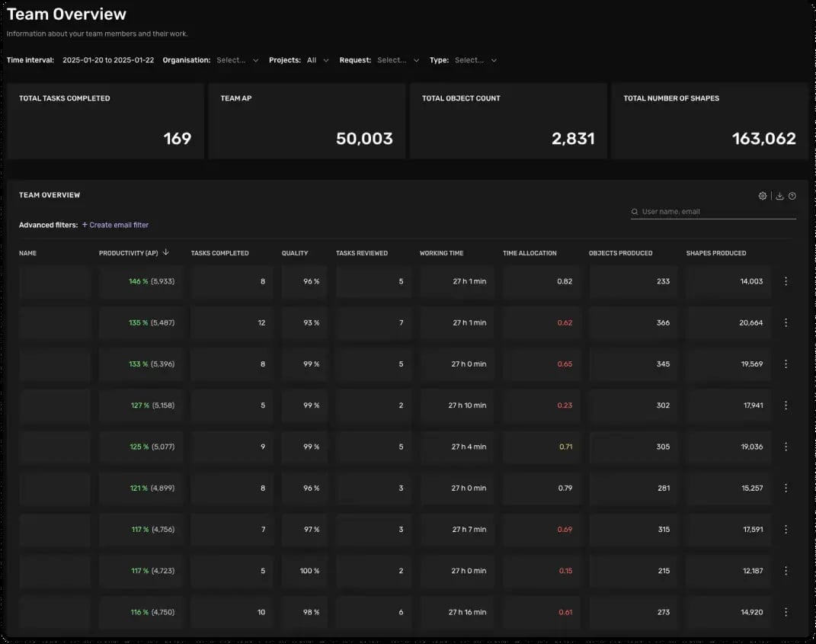Screen dimensions: 816x644
Task: Open options menu for 121 % row
Action: [x=786, y=488]
